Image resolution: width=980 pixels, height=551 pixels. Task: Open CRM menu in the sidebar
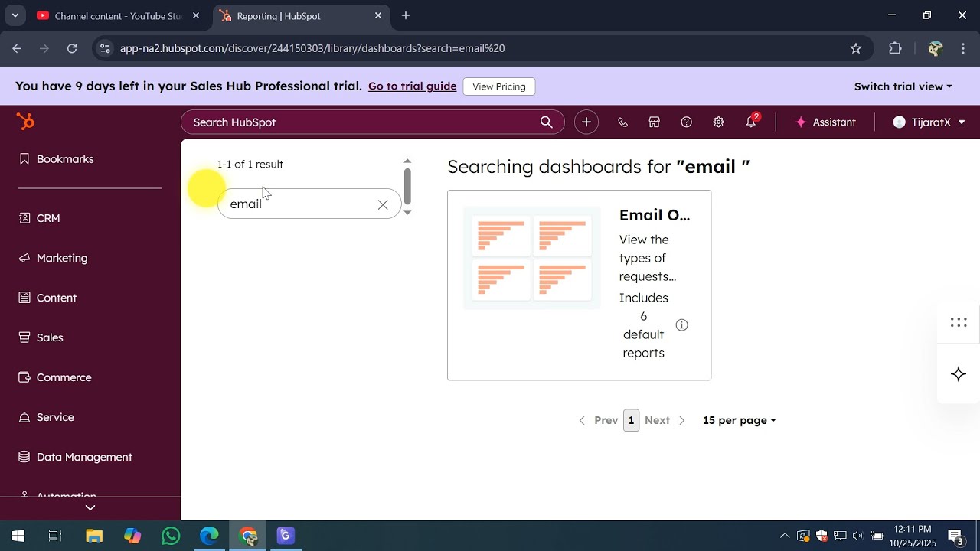(39, 218)
